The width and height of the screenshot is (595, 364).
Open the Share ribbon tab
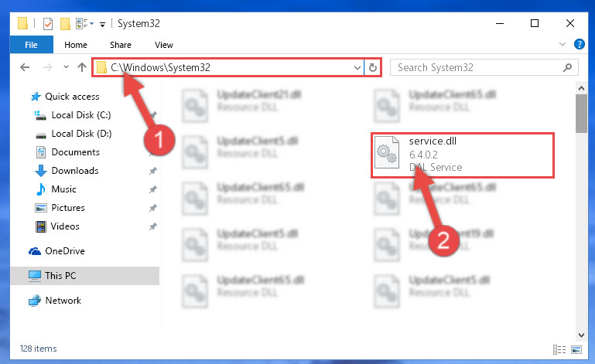tap(120, 45)
